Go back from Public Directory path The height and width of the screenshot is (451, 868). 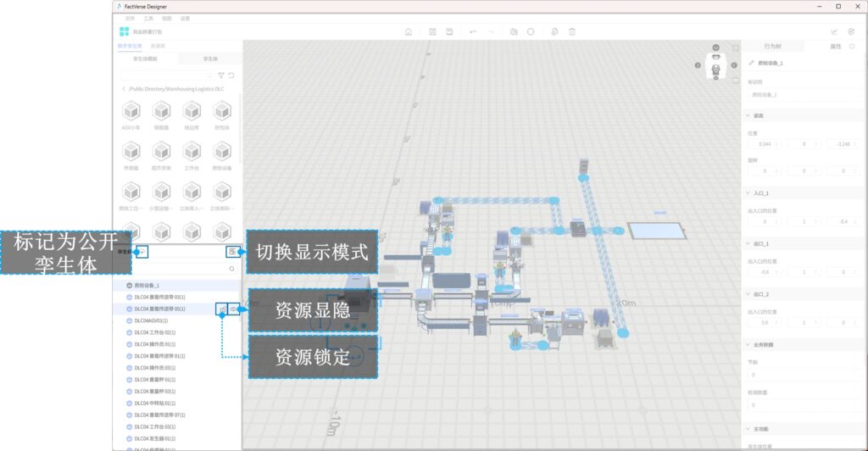point(124,88)
